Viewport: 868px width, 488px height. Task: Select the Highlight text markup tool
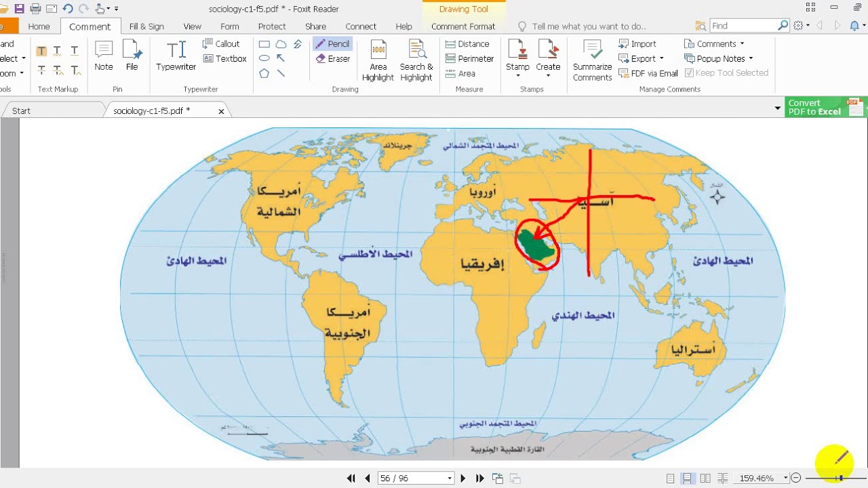pos(41,51)
